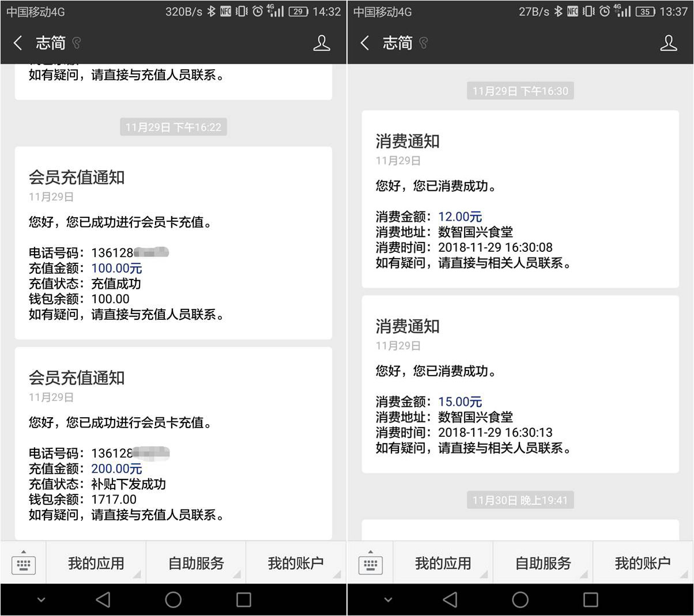Open recent apps square on left screen
The width and height of the screenshot is (694, 616).
[244, 600]
